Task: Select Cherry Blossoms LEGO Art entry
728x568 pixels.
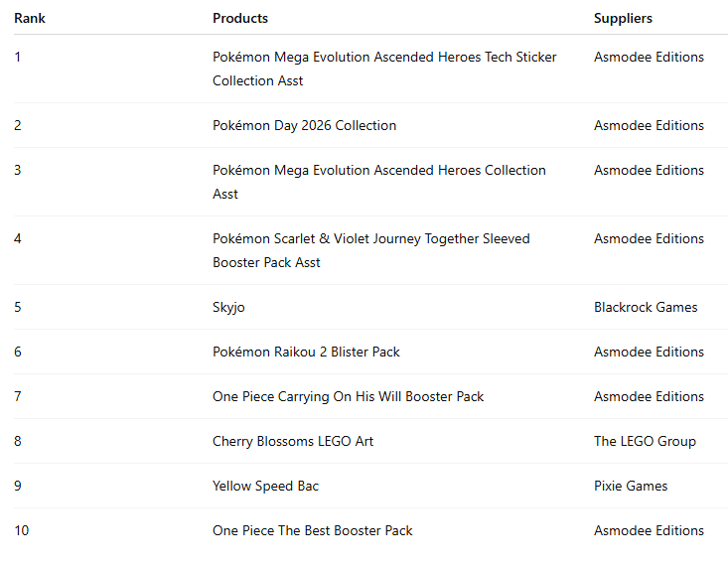Action: [293, 441]
